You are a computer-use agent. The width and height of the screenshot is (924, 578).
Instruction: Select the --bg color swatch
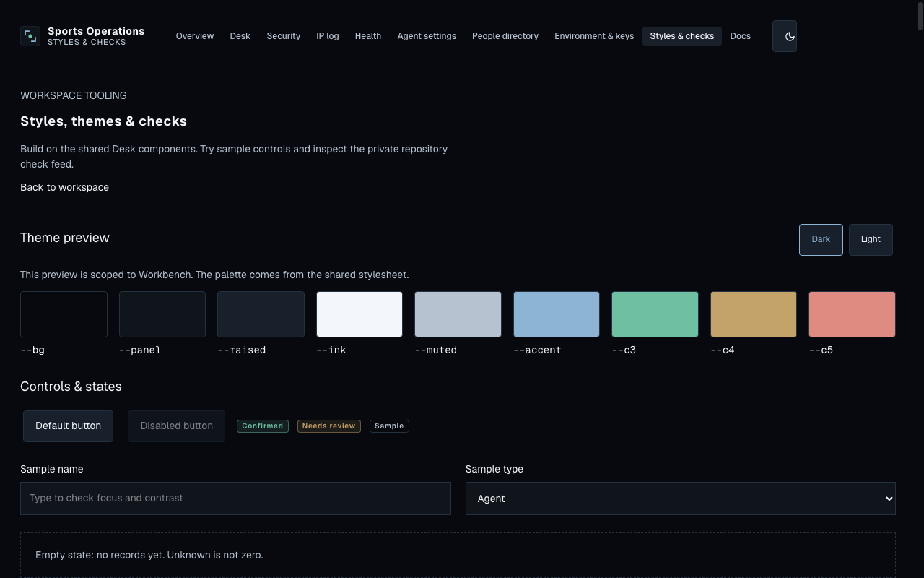pos(64,314)
